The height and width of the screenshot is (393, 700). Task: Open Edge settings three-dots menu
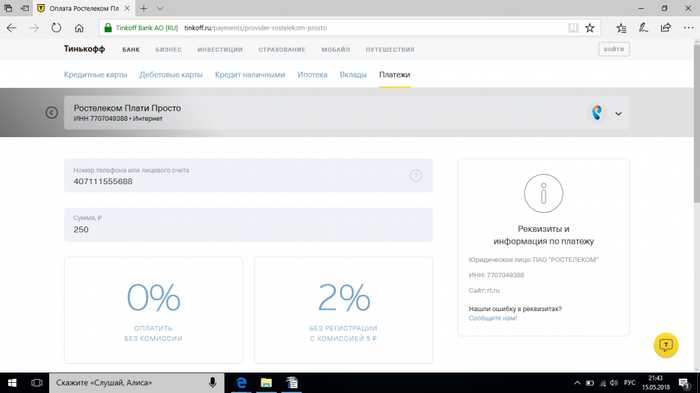click(x=688, y=28)
